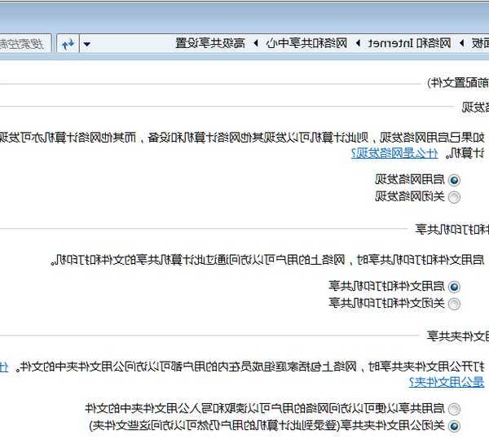Open 网络和 Internet breadcrumb item
Screen dimensions: 489x448
399,42
